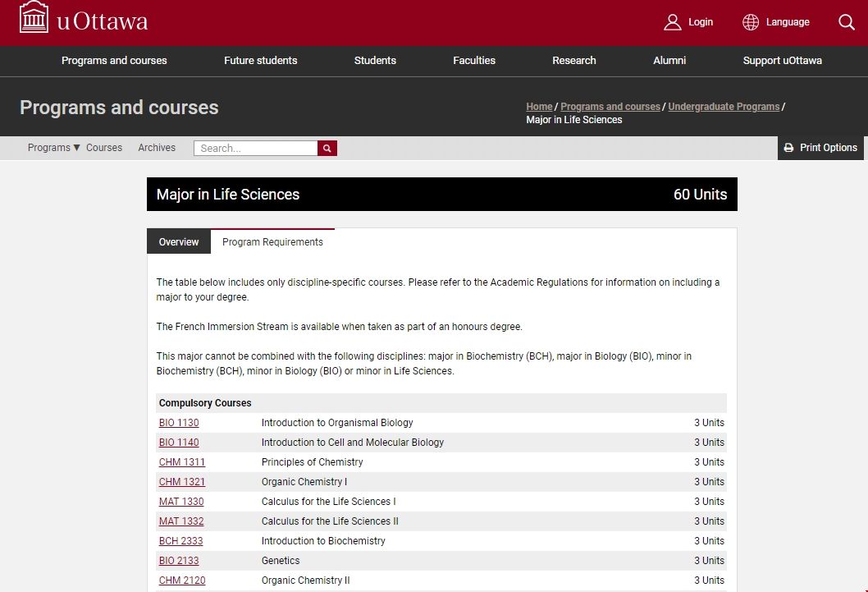Click in the catalogue search field

click(x=255, y=149)
